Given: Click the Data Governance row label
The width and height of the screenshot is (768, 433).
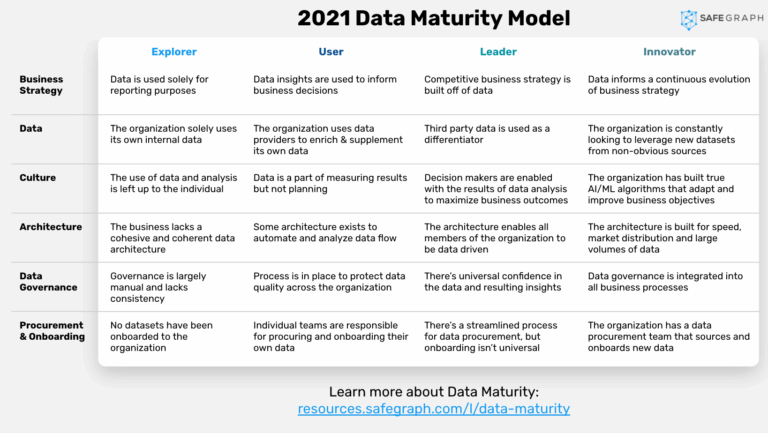Looking at the screenshot, I should tap(48, 281).
